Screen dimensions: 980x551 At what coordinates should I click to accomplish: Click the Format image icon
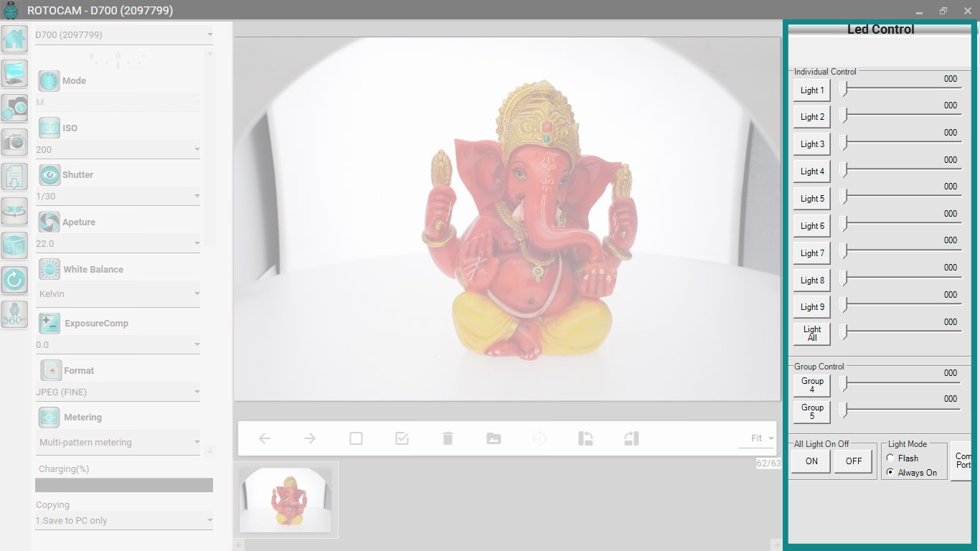point(51,370)
